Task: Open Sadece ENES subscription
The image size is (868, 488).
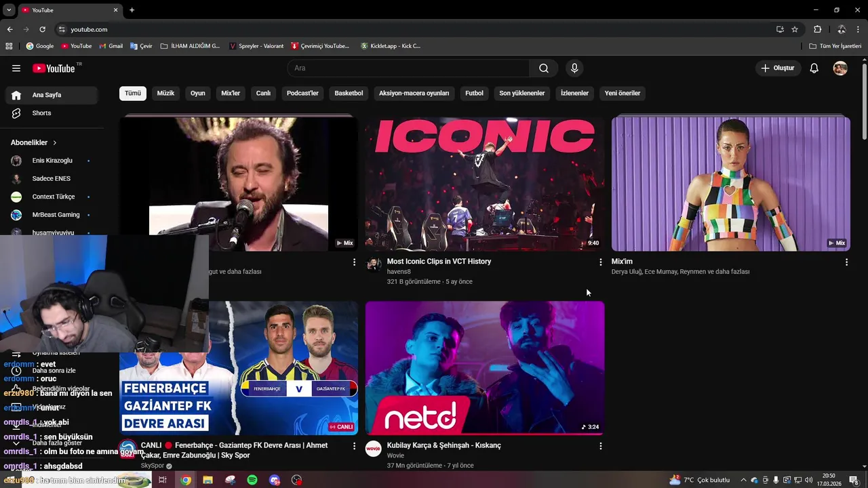Action: [52, 179]
